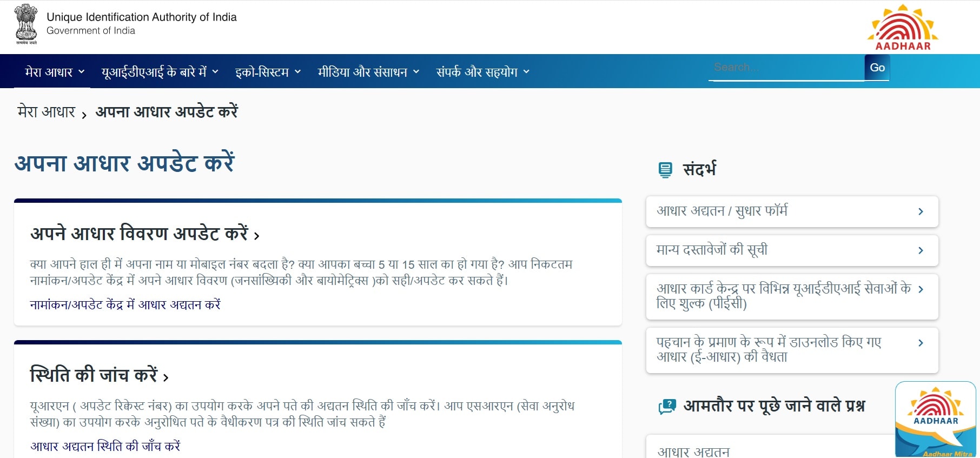Click the main अपना आधार अपडेट करें heading
Screen dimensions: 980x458
coord(124,163)
